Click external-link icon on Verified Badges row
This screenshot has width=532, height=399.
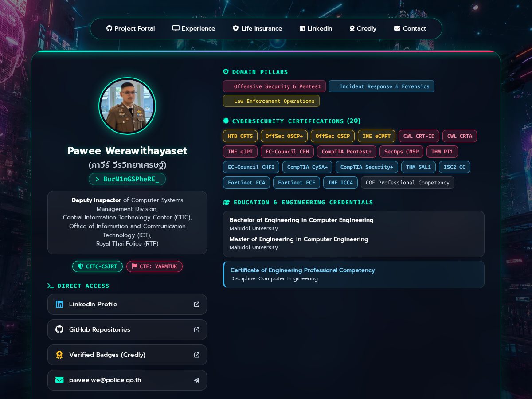click(x=197, y=355)
